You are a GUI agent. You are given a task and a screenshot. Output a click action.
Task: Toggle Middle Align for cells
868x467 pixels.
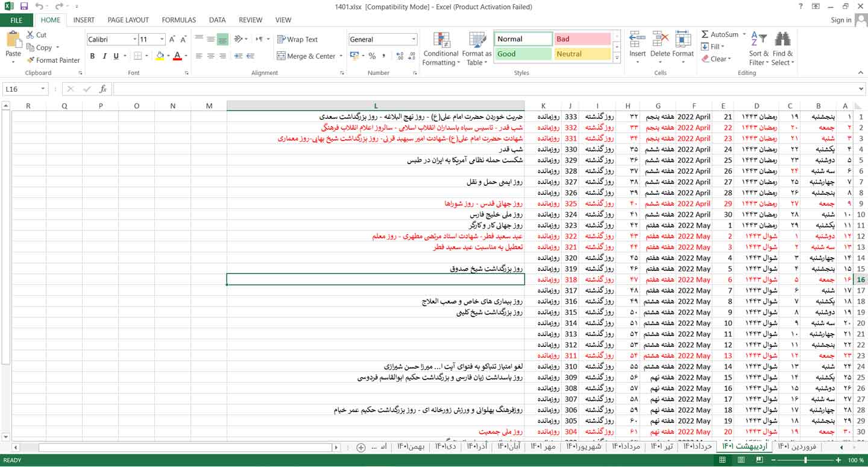[211, 39]
